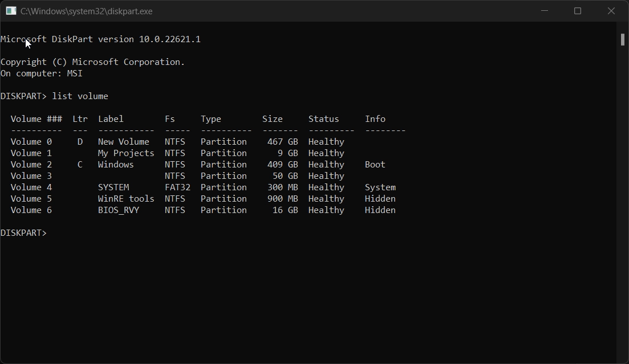Viewport: 629px width, 364px height.
Task: Click 'Volume 6' in the volume list
Action: (x=31, y=210)
